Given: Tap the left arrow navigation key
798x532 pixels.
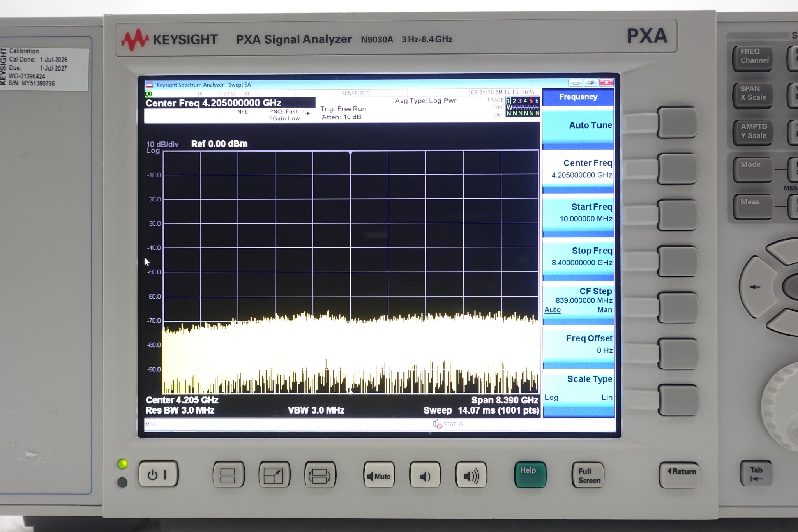Looking at the screenshot, I should [x=756, y=287].
